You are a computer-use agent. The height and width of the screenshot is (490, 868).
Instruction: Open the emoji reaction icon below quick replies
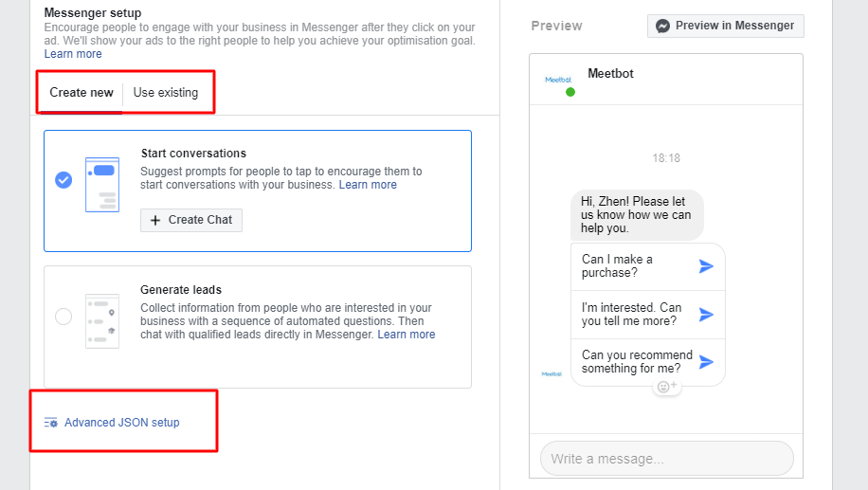point(666,387)
